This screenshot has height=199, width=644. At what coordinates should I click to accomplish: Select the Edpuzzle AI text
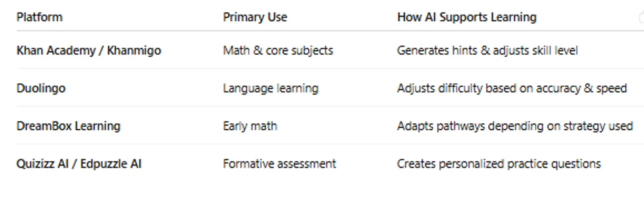tap(111, 164)
